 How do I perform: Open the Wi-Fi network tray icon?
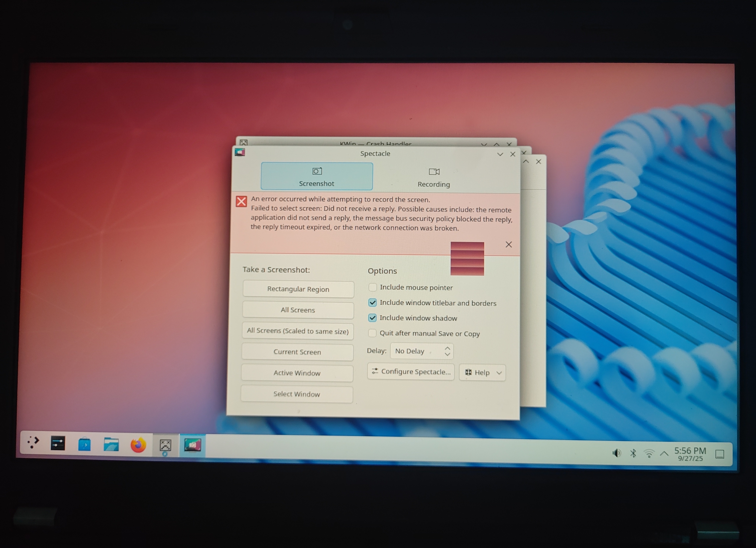pos(649,453)
